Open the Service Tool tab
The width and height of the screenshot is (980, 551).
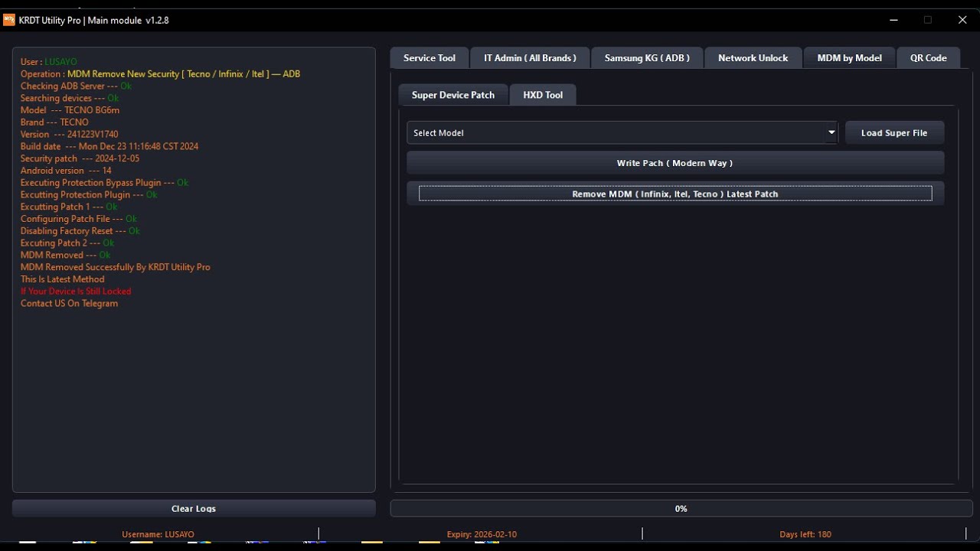[x=429, y=58]
